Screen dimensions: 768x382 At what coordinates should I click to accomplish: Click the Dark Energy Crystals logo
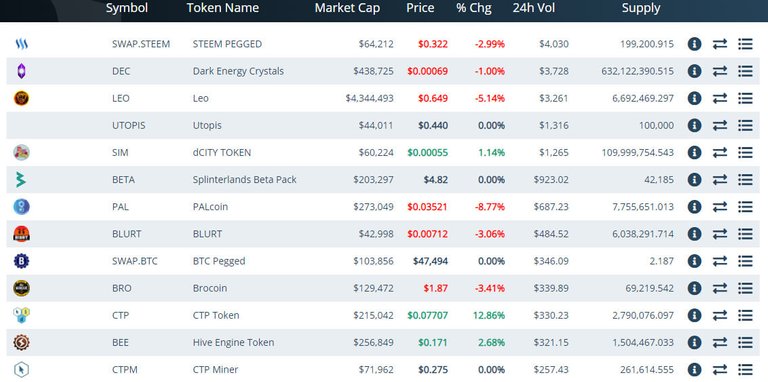(x=21, y=72)
